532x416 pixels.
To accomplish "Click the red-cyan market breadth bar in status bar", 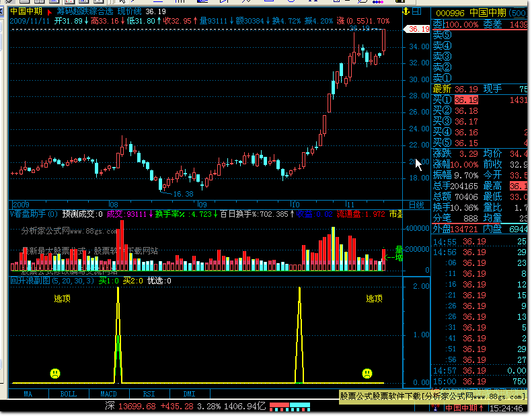I will pyautogui.click(x=291, y=407).
